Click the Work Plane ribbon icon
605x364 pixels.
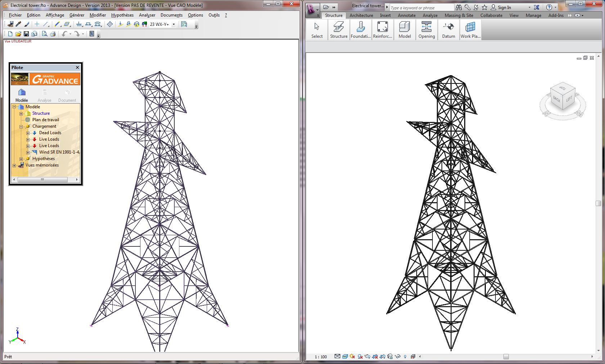(470, 29)
